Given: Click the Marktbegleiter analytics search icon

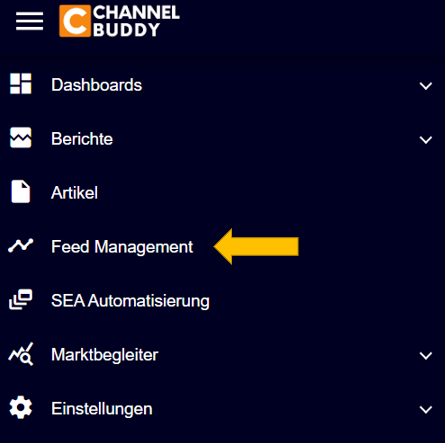Looking at the screenshot, I should (21, 354).
